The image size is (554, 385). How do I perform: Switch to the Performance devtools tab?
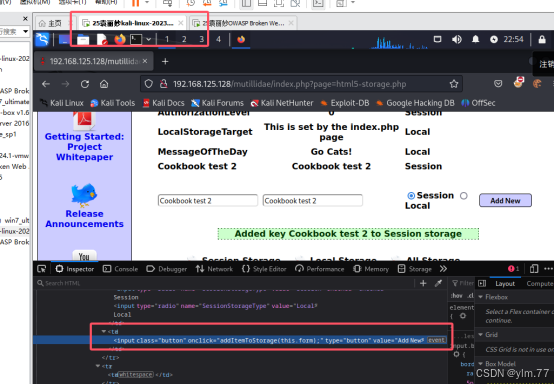click(319, 269)
